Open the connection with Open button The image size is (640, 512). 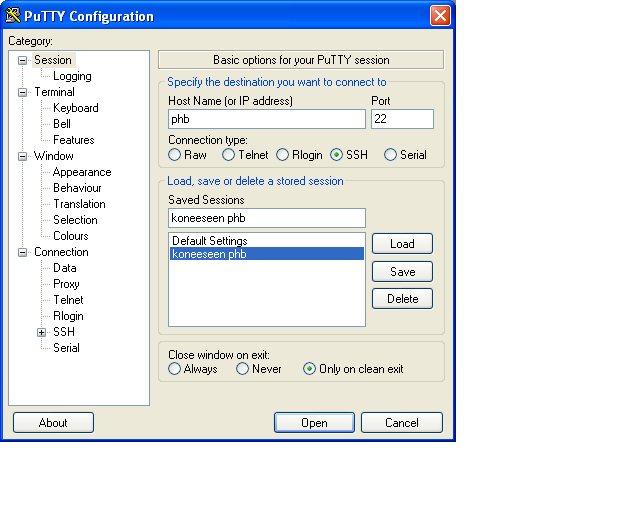pos(314,423)
